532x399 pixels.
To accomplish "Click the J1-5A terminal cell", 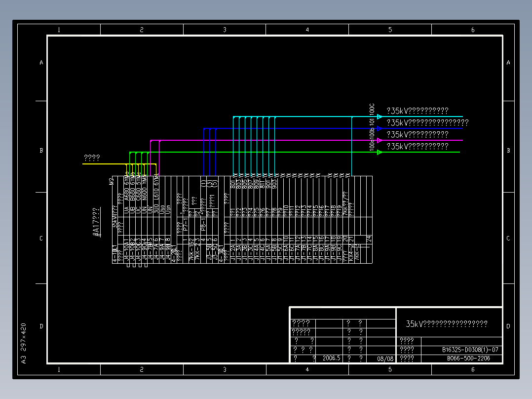I will (x=268, y=253).
